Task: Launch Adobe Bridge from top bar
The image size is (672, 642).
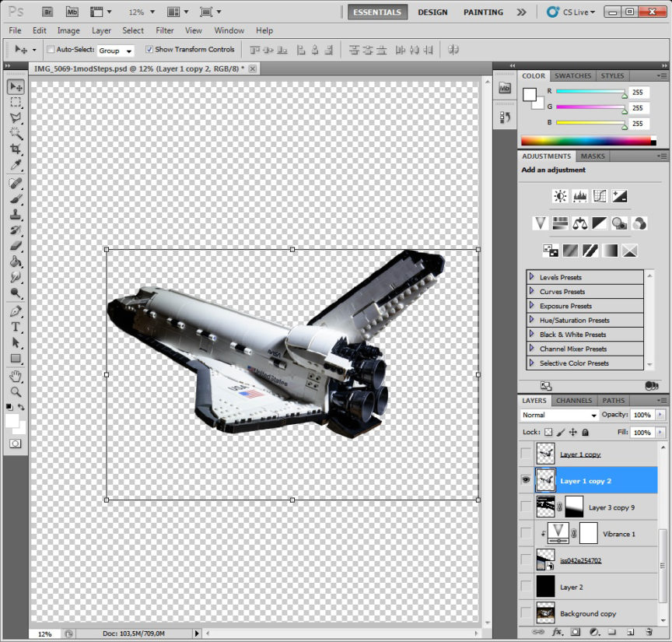Action: coord(48,12)
